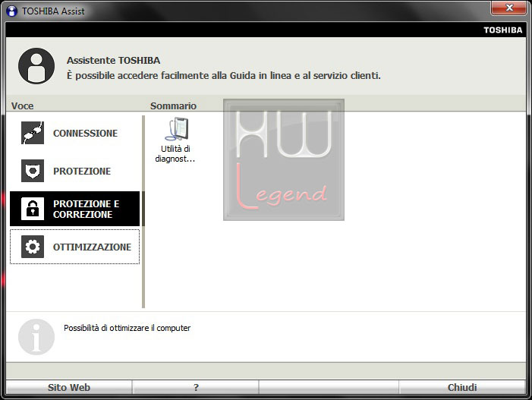Click the question mark help button

coord(196,387)
